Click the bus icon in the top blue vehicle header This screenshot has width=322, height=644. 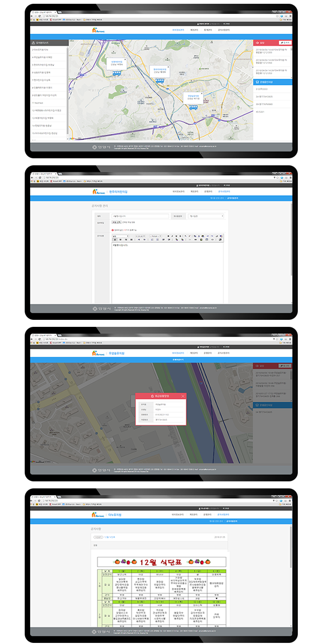pyautogui.click(x=257, y=82)
